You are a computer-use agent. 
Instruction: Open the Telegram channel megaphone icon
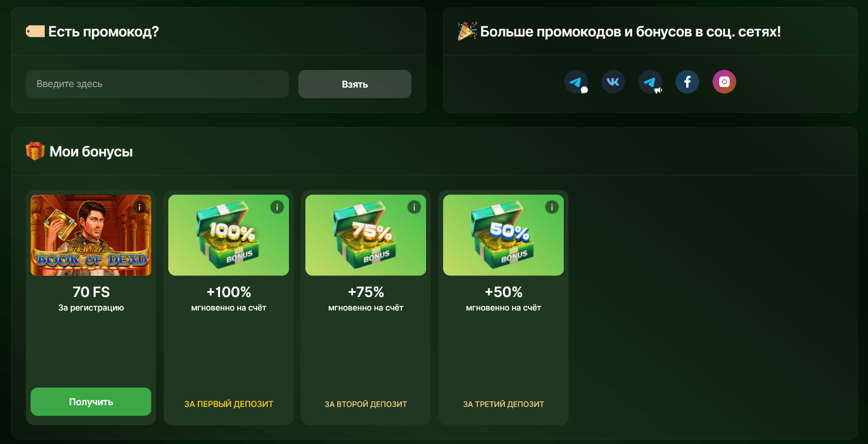650,82
